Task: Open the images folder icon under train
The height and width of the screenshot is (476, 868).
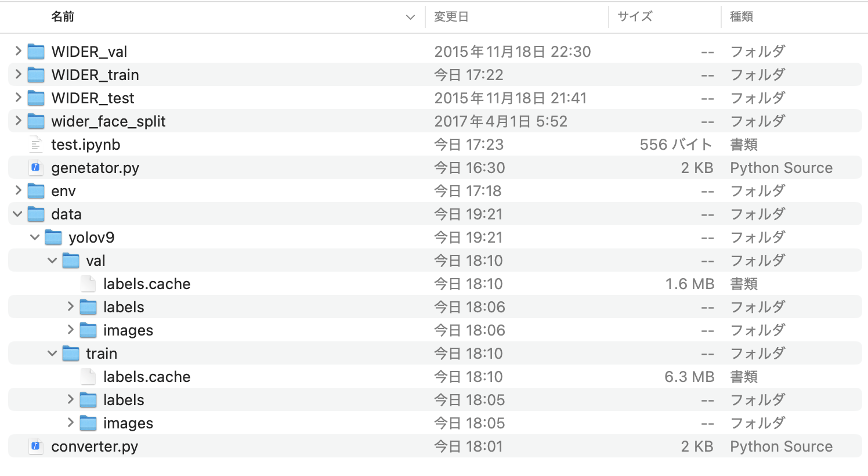Action: (x=88, y=423)
